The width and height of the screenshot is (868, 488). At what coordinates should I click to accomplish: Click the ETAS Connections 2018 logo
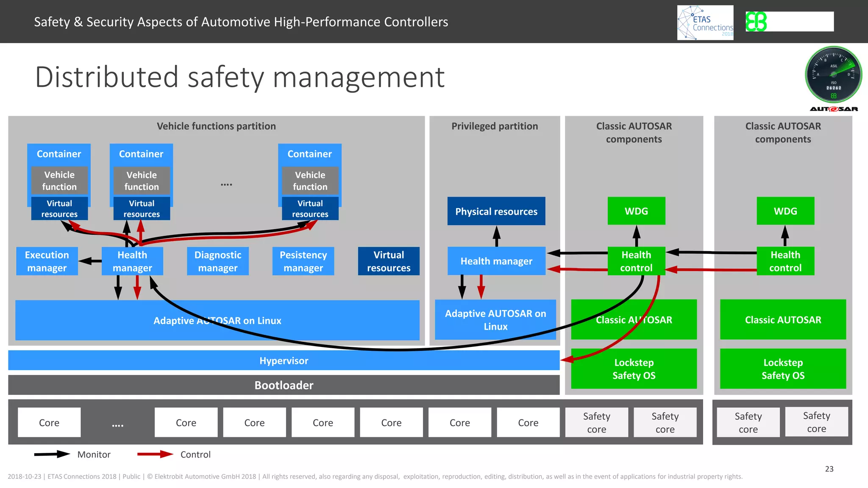(x=705, y=22)
